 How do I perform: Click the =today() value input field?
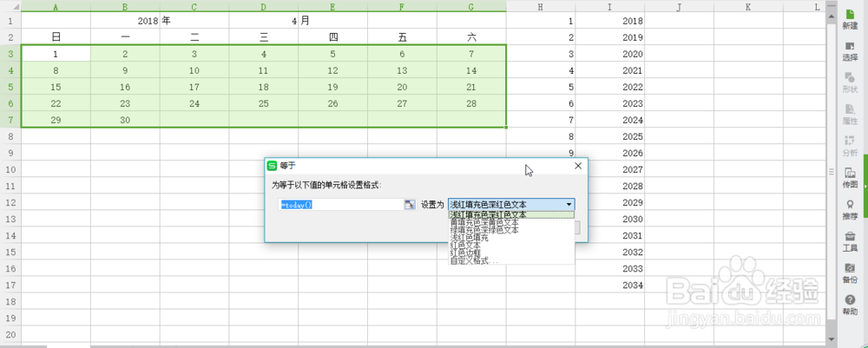341,205
